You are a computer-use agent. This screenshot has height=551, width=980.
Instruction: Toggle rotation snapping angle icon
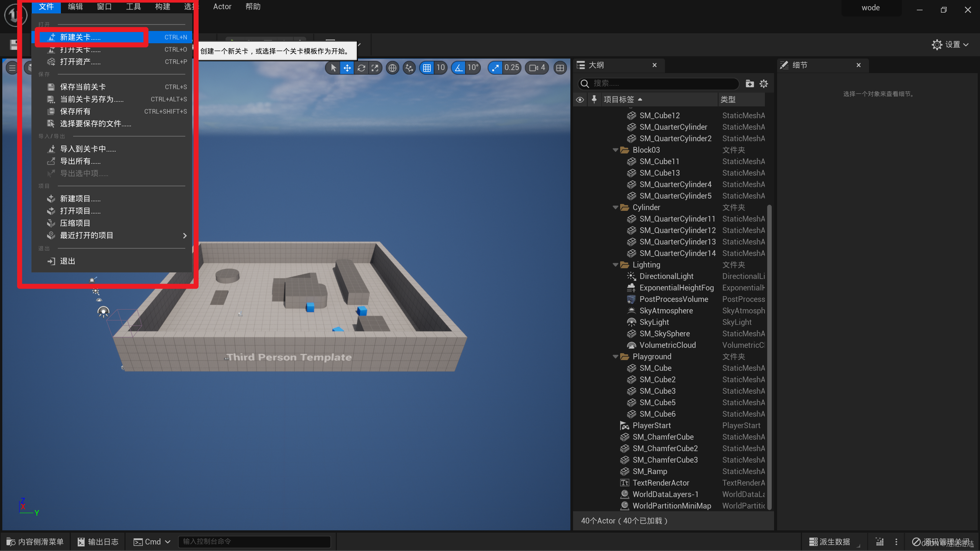(458, 68)
